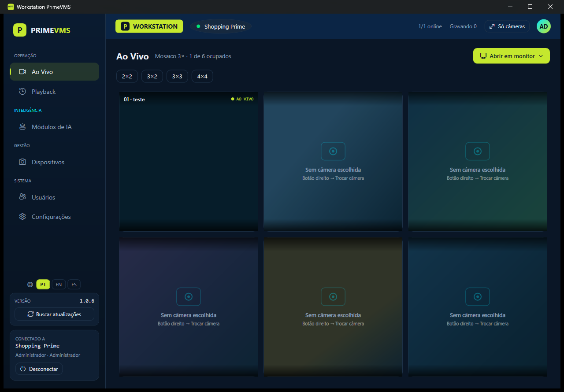Click the Dispositivos camera icon
This screenshot has width=564, height=392.
coord(22,162)
